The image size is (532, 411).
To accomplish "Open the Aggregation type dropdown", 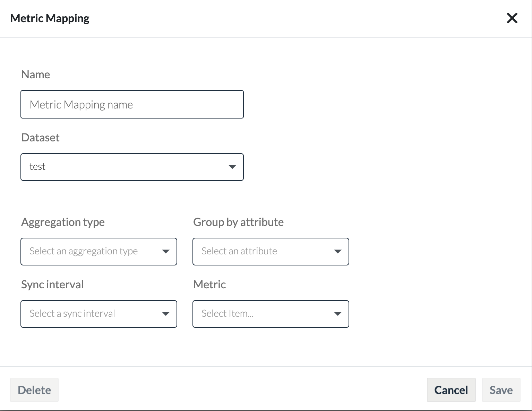I will [99, 252].
